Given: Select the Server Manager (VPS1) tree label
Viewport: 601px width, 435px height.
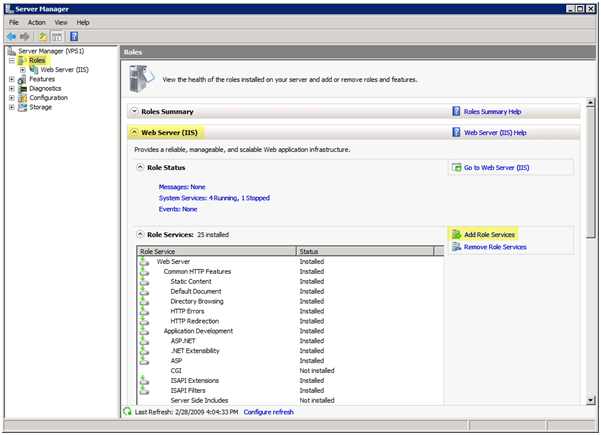Looking at the screenshot, I should pyautogui.click(x=51, y=51).
